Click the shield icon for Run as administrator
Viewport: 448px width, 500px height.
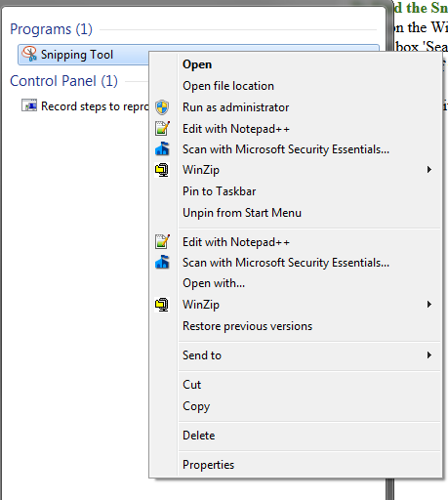pyautogui.click(x=162, y=107)
